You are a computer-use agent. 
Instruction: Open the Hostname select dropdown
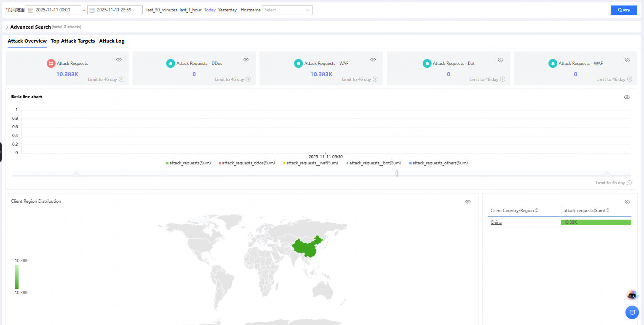point(287,10)
